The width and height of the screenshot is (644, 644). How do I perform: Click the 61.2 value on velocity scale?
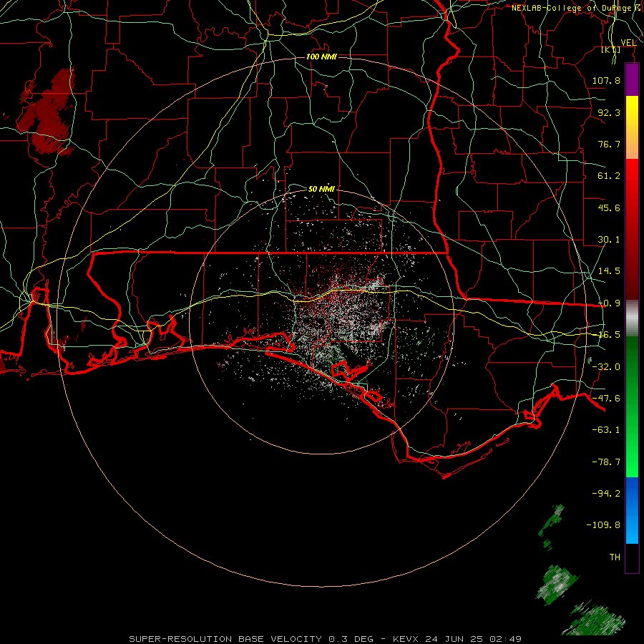click(609, 176)
